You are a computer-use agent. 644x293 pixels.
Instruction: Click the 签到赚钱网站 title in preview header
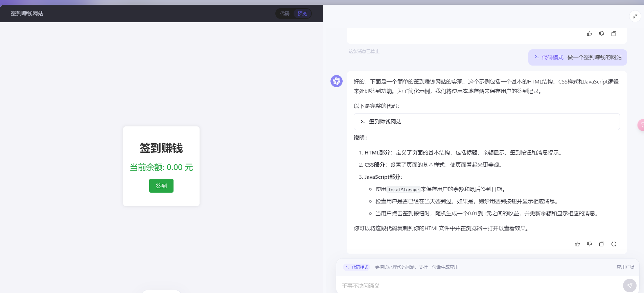27,14
